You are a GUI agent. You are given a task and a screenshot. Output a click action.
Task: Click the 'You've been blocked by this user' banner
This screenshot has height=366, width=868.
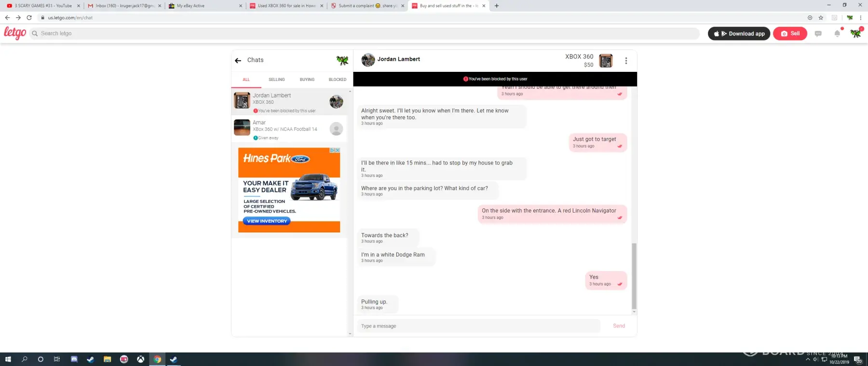pos(495,79)
